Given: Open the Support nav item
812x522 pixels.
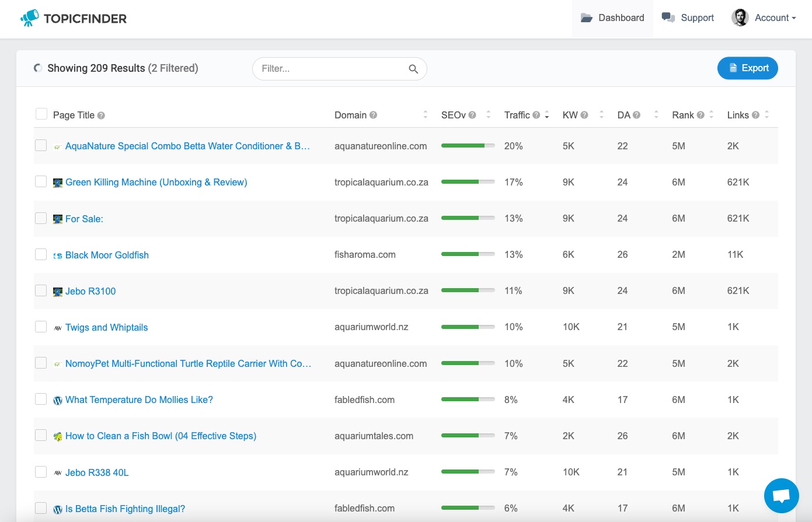Looking at the screenshot, I should pos(688,18).
